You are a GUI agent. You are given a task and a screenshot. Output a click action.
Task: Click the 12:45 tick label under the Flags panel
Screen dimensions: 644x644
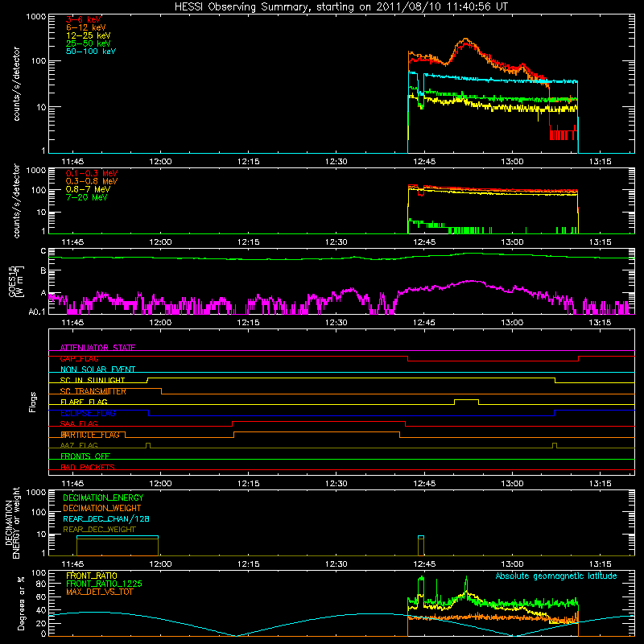[424, 484]
